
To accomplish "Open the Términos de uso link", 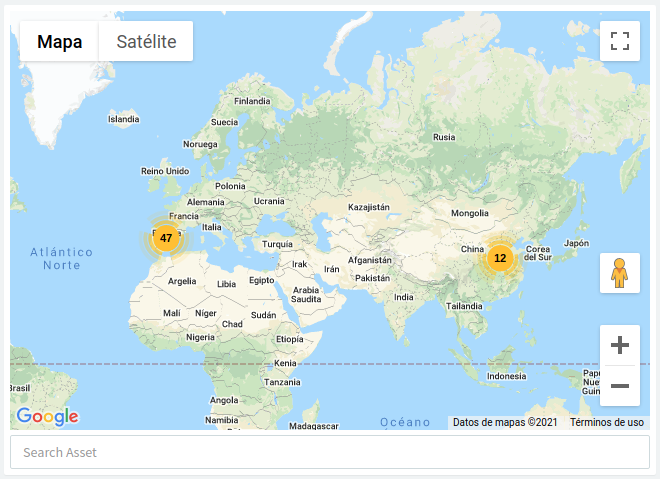I will click(x=607, y=423).
